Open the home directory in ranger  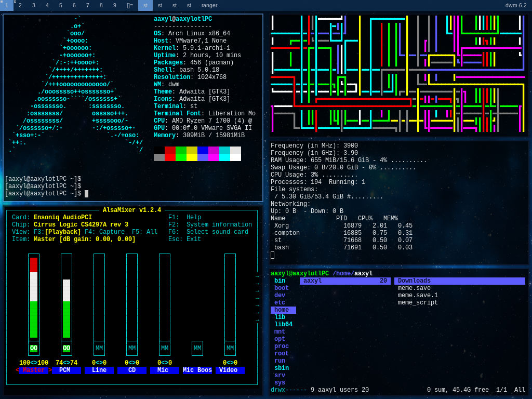(283, 310)
